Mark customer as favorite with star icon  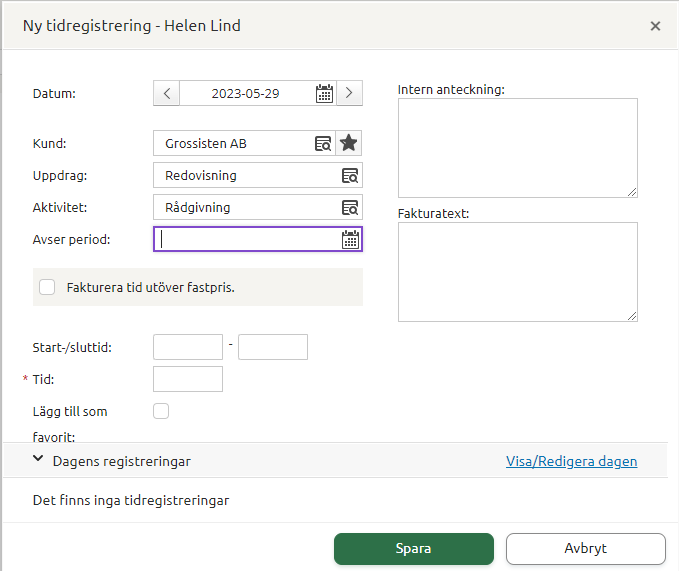349,143
